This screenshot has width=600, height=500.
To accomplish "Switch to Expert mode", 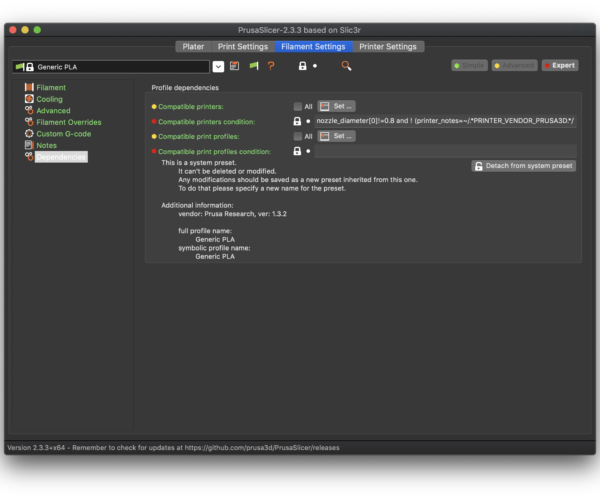I will (559, 66).
